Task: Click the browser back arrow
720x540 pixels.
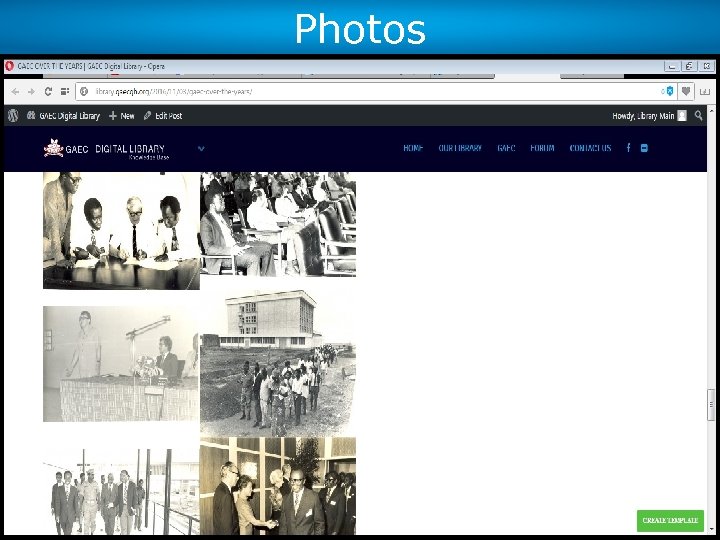Action: (x=15, y=91)
